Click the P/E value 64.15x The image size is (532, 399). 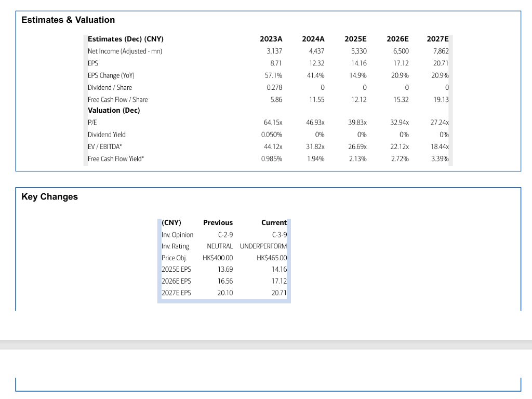point(273,122)
